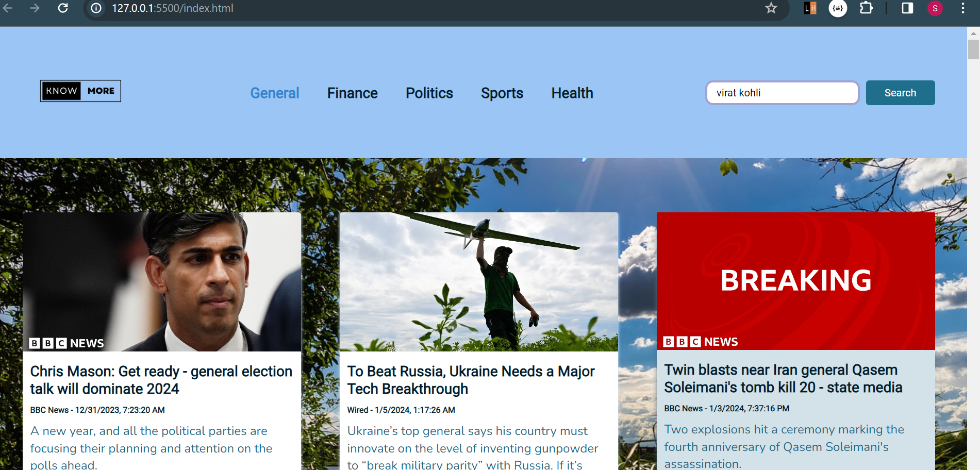Switch to the Politics category

click(x=429, y=93)
